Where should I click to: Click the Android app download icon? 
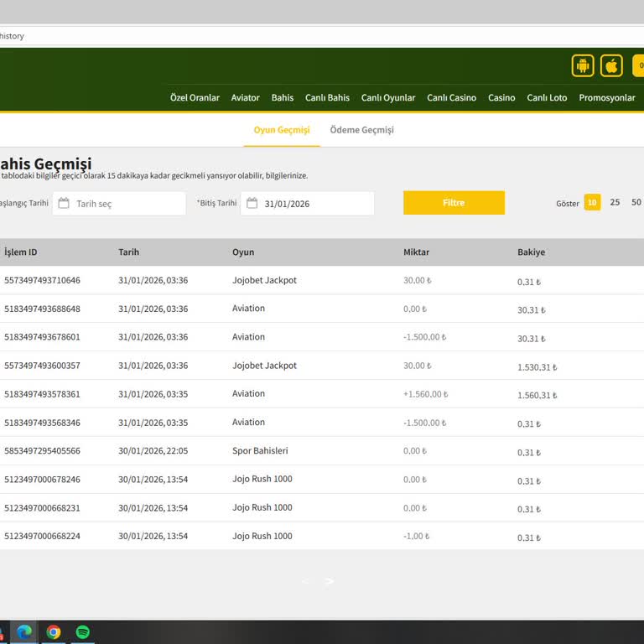583,65
